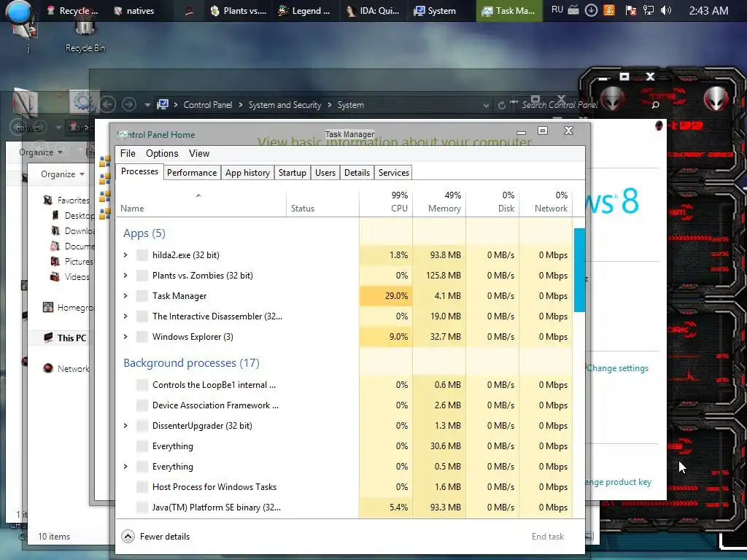The image size is (747, 560).
Task: Click System and Security breadcrumb
Action: tap(285, 105)
